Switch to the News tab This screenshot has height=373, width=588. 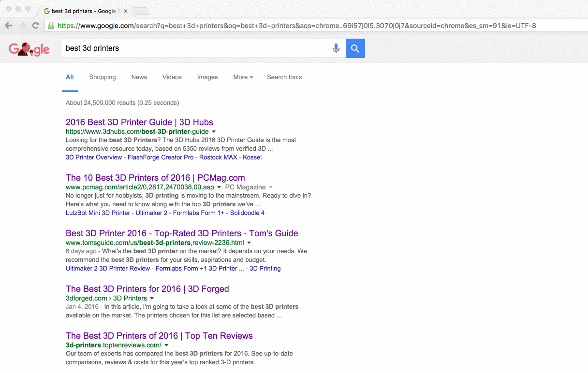click(x=139, y=77)
